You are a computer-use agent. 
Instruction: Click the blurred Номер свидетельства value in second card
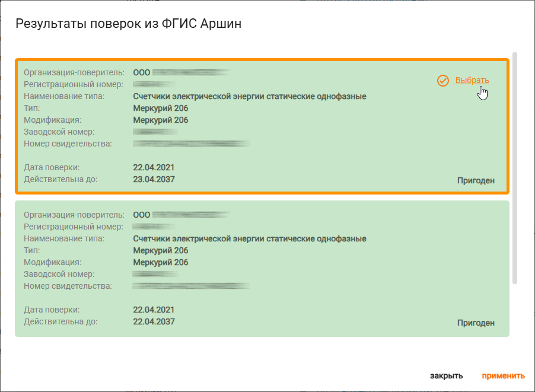tap(191, 286)
